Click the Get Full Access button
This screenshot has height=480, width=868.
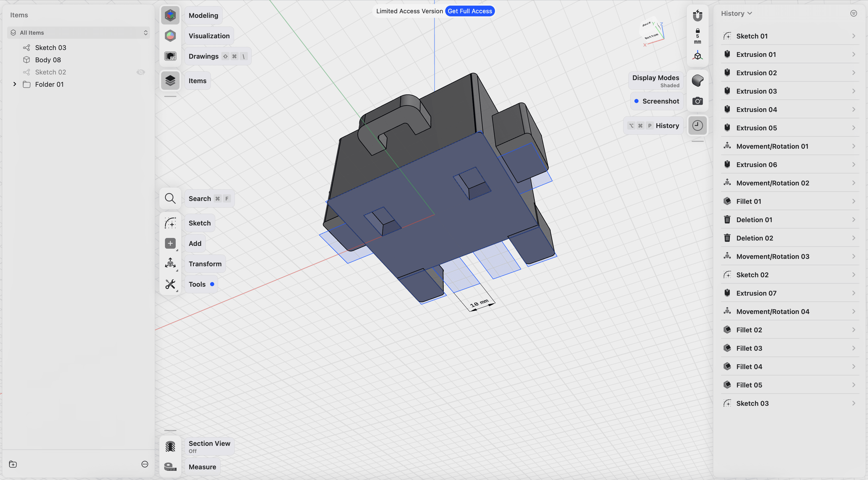[x=470, y=11]
